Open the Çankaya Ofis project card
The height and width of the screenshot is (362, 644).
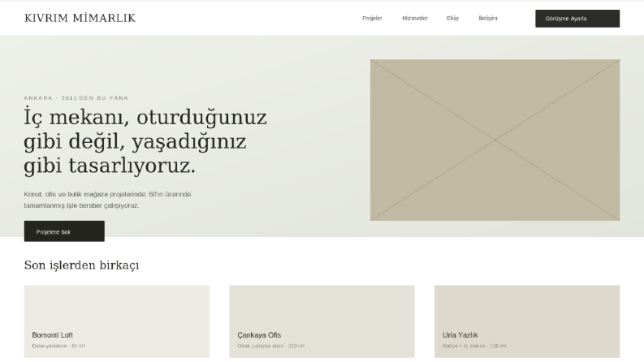point(322,321)
